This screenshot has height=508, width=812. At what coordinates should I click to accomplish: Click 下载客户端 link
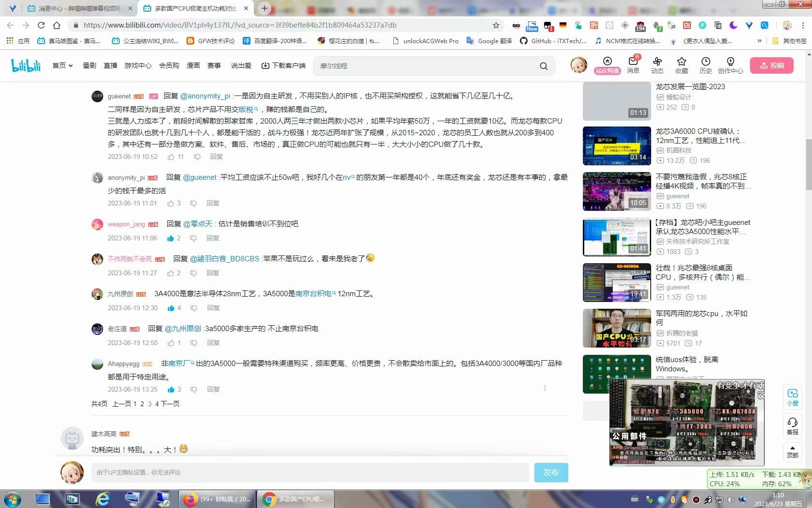pos(283,65)
